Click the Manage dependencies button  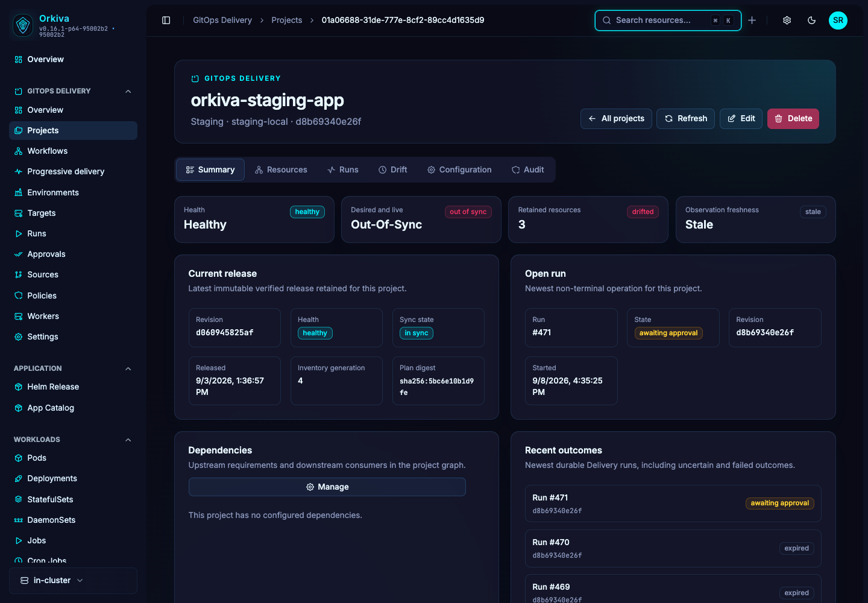tap(327, 487)
